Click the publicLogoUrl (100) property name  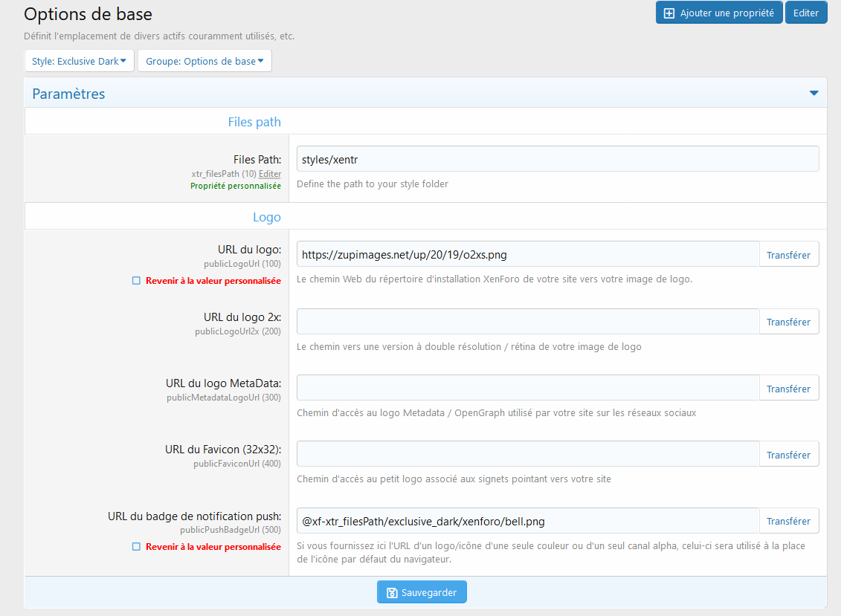click(242, 264)
